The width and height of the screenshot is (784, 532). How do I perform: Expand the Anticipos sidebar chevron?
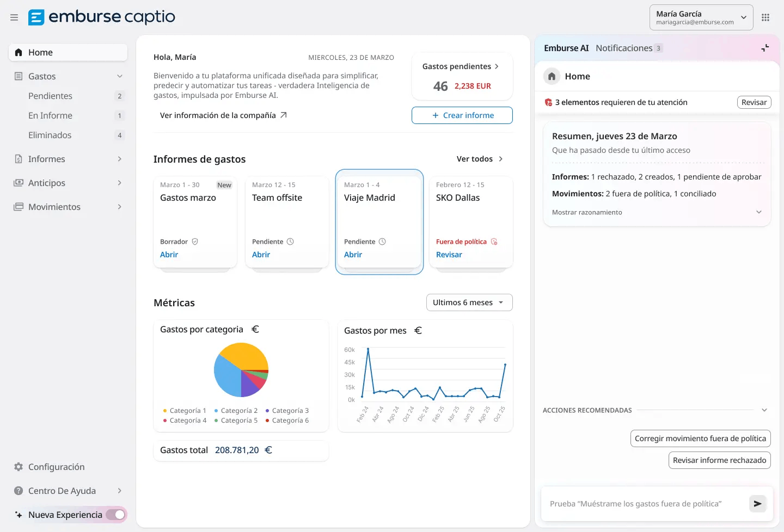pos(120,183)
